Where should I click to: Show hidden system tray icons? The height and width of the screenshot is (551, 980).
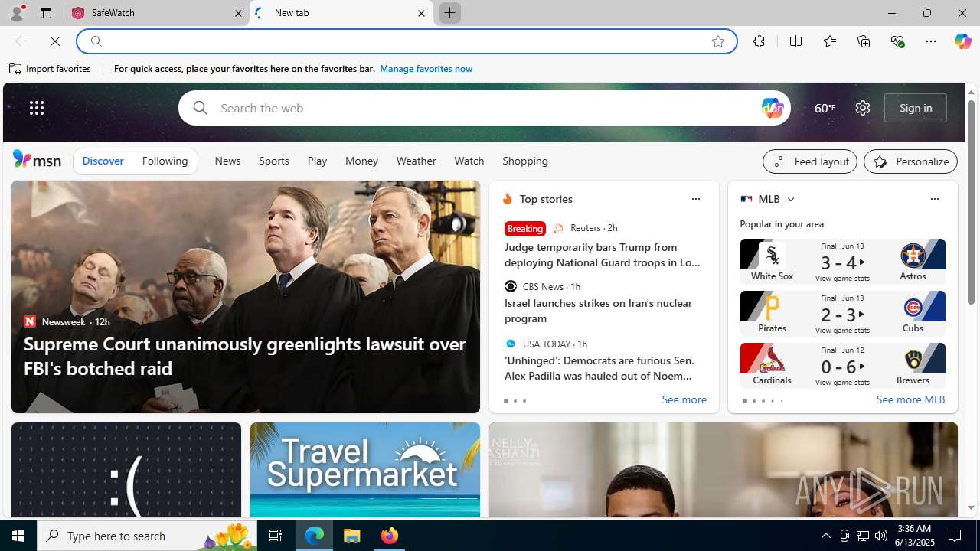point(825,536)
